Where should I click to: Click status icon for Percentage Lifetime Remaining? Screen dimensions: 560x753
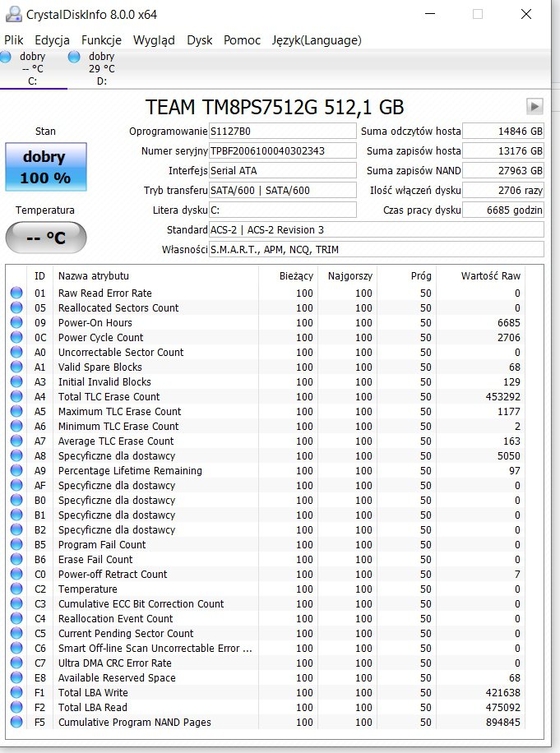16,470
